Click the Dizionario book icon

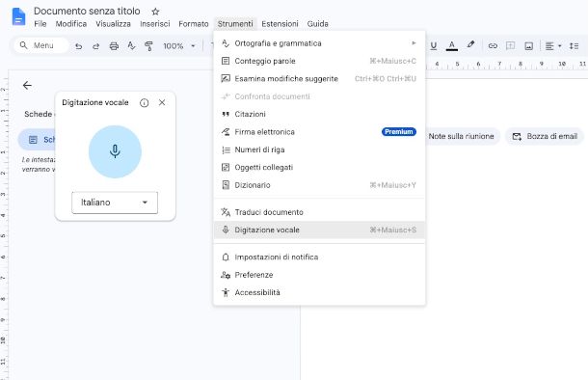point(226,185)
